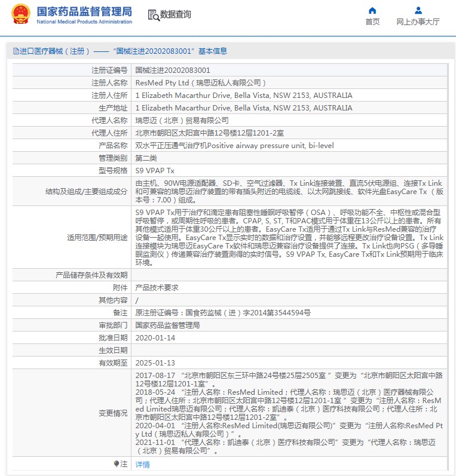Image resolution: width=456 pixels, height=476 pixels.
Task: Click the 结构及组成 description text
Action: coord(289,191)
